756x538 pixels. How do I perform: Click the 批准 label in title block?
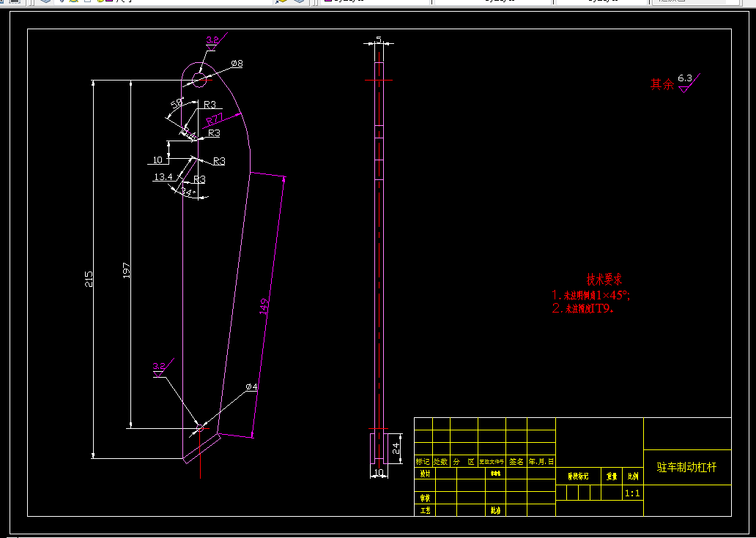[x=496, y=510]
